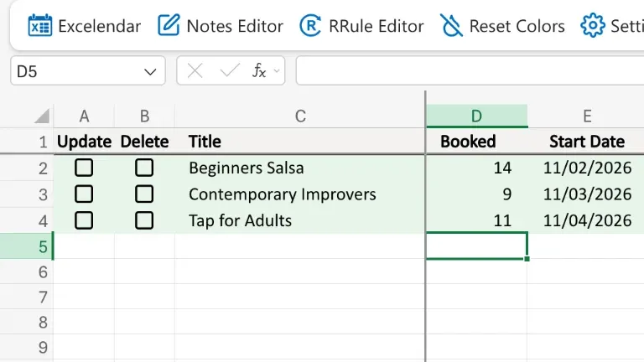Select the Contemporary Improvers cell
Image resolution: width=644 pixels, height=362 pixels.
point(300,194)
